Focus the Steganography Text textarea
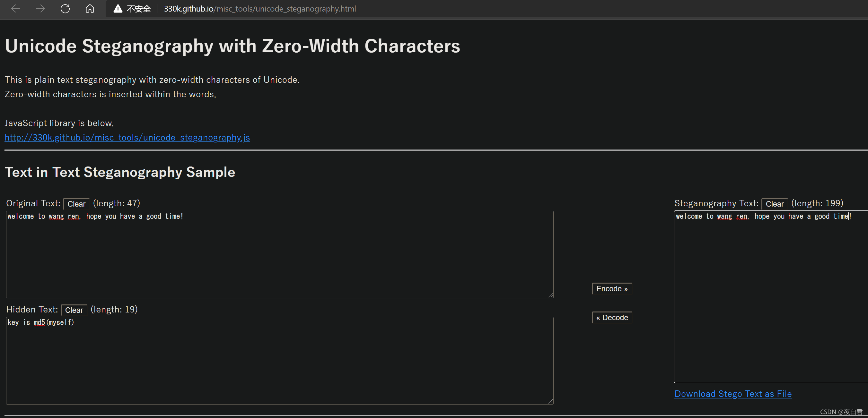The width and height of the screenshot is (868, 418). click(x=771, y=297)
